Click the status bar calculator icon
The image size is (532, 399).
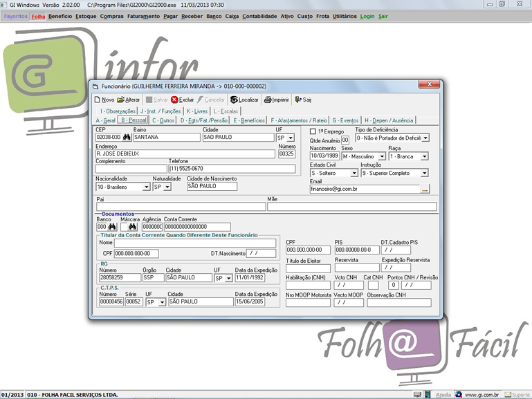[x=428, y=395]
